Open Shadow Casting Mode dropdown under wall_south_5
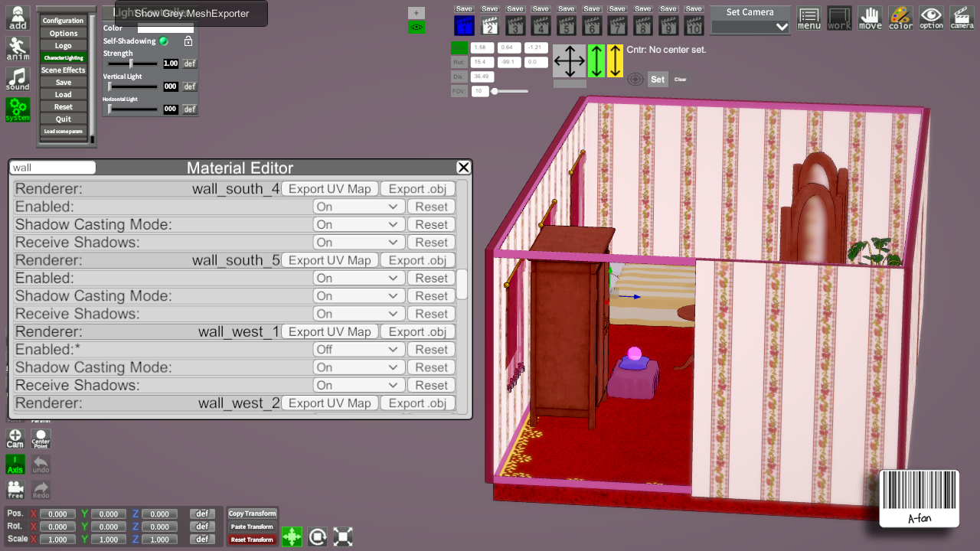 359,296
